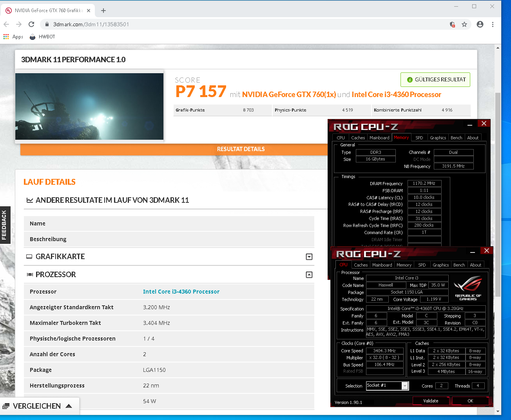Screen dimensions: 511x420
Task: Open the Apps grid shortcut
Action: (x=13, y=37)
